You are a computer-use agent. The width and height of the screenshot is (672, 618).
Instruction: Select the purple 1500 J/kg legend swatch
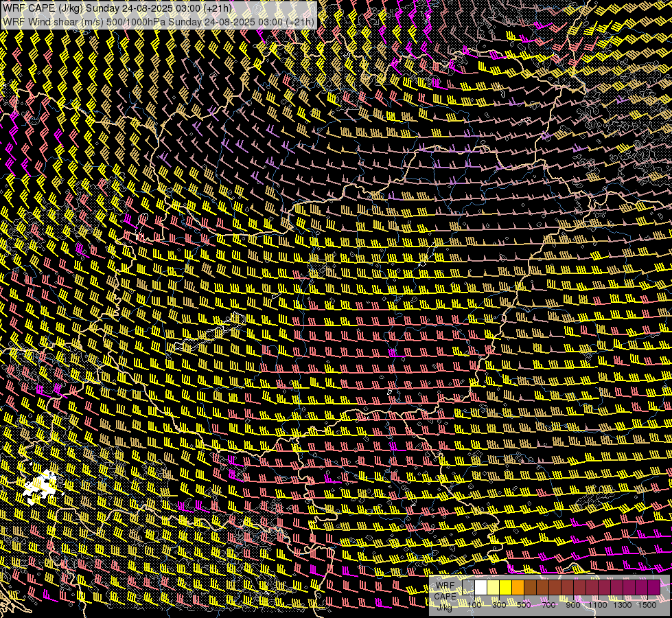654,587
